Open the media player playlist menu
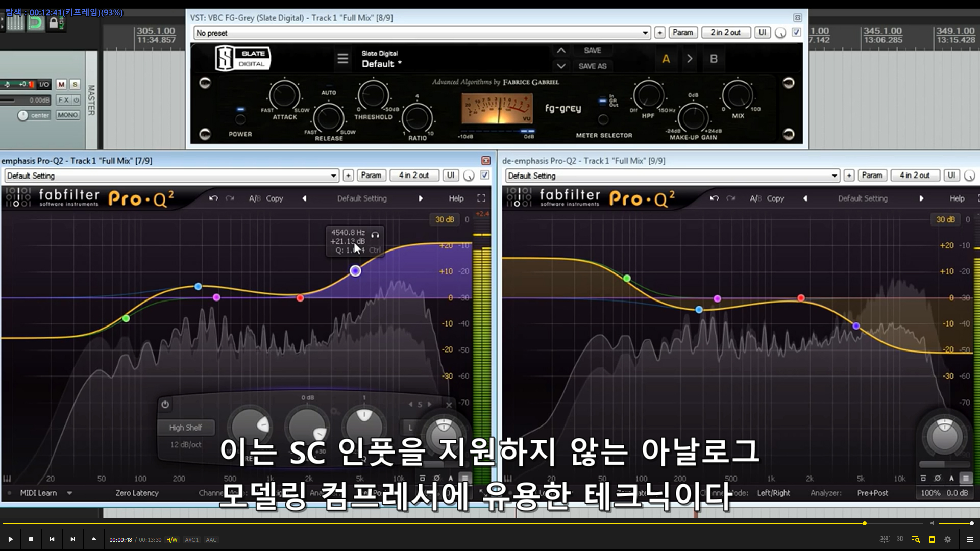Viewport: 980px width, 551px height. (x=969, y=539)
